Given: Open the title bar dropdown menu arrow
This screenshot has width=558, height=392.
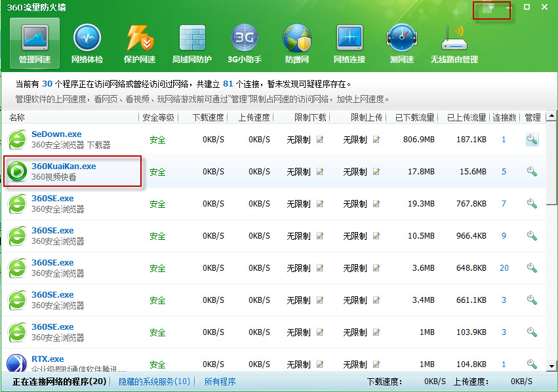Looking at the screenshot, I should coord(491,7).
